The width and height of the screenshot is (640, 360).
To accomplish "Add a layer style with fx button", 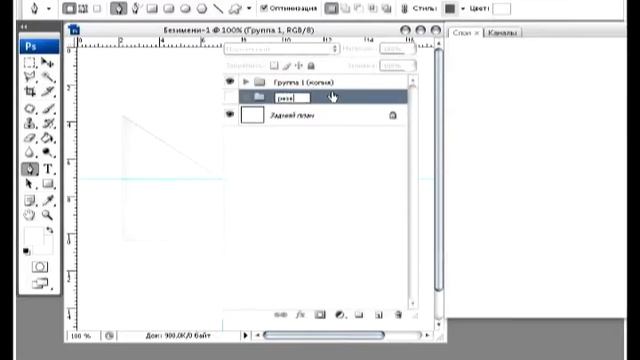I will 300,315.
